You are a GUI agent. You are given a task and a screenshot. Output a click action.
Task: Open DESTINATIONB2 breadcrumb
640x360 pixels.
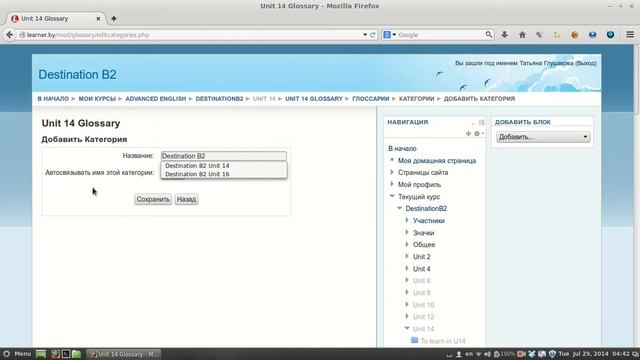219,99
